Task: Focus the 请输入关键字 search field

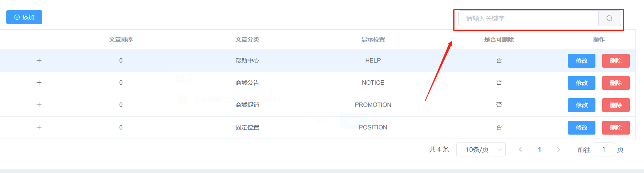Action: [528, 18]
